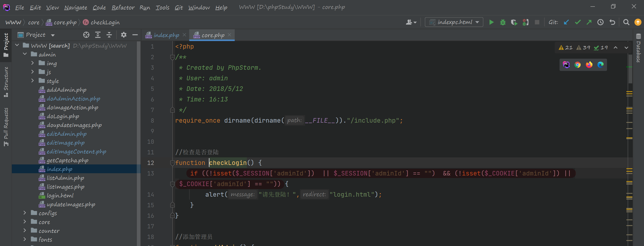Screen dimensions: 644x246
Task: Open the Refactor menu
Action: click(123, 8)
